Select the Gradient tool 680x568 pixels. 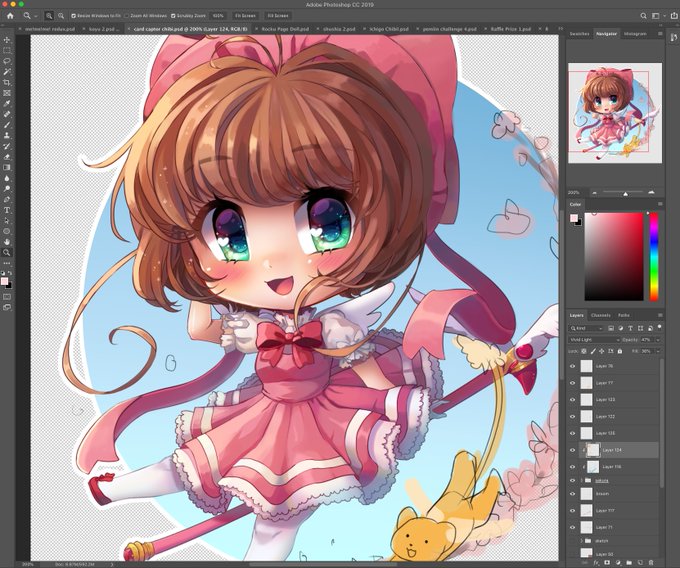[x=7, y=167]
